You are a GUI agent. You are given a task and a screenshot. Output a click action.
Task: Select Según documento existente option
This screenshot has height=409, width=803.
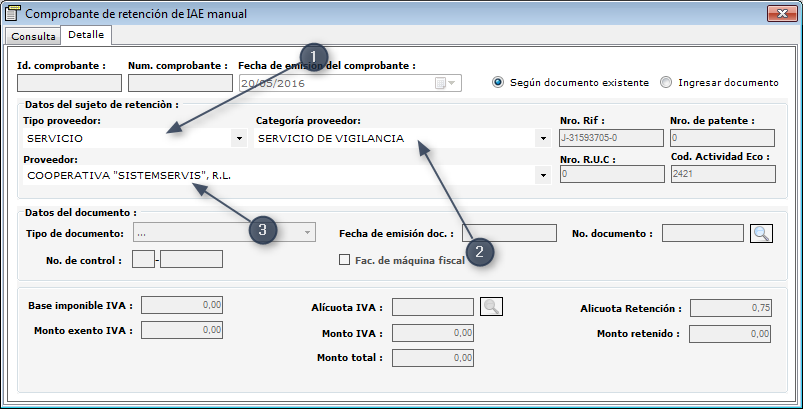tap(570, 82)
